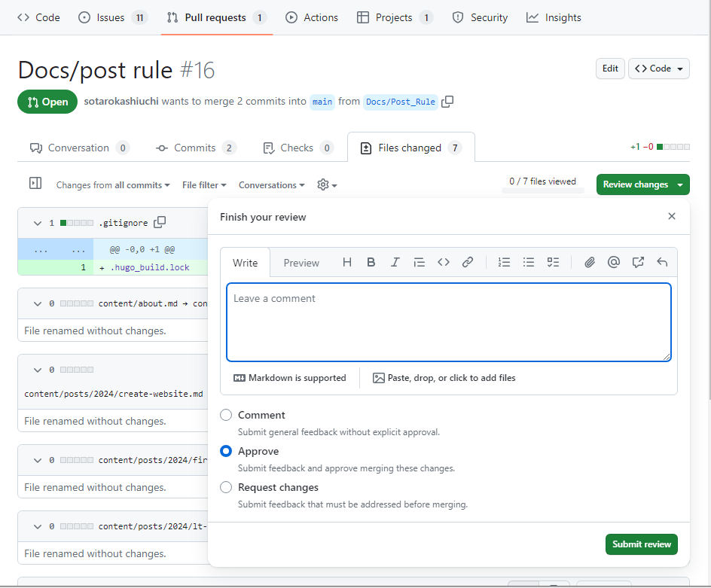
Task: Open the Conversations dropdown
Action: tap(272, 185)
